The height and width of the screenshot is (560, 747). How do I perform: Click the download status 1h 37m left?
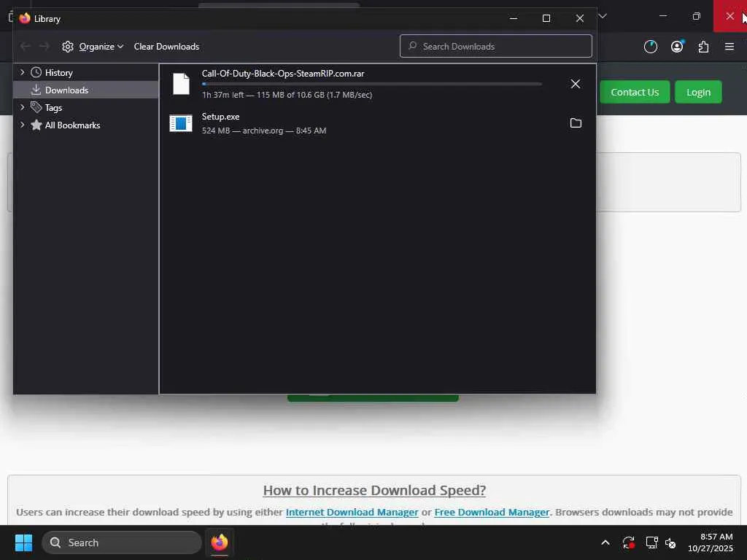(x=287, y=95)
